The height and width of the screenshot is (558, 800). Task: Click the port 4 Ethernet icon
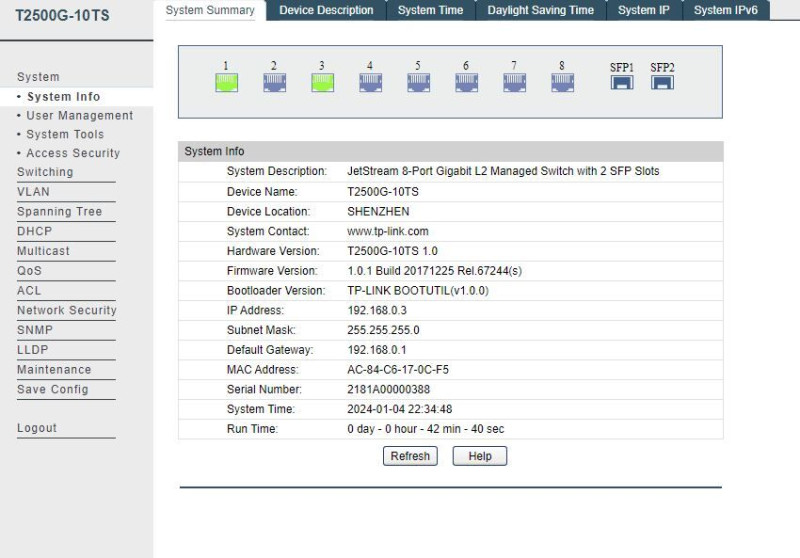(x=370, y=83)
